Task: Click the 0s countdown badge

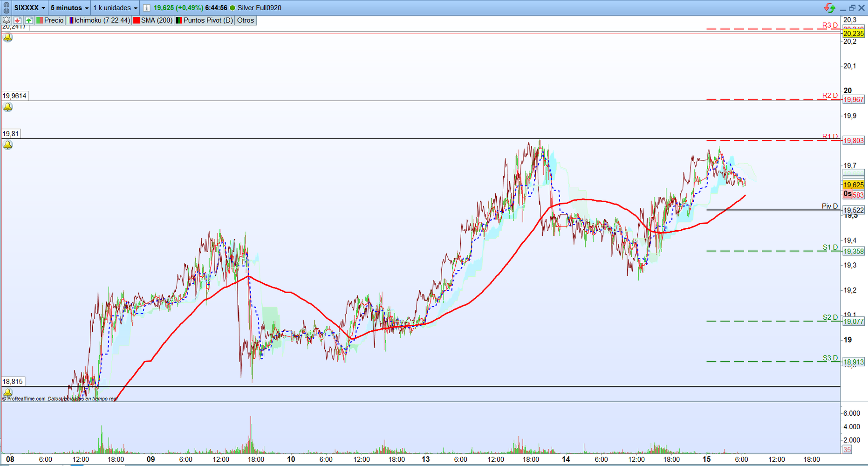Action: pyautogui.click(x=847, y=194)
